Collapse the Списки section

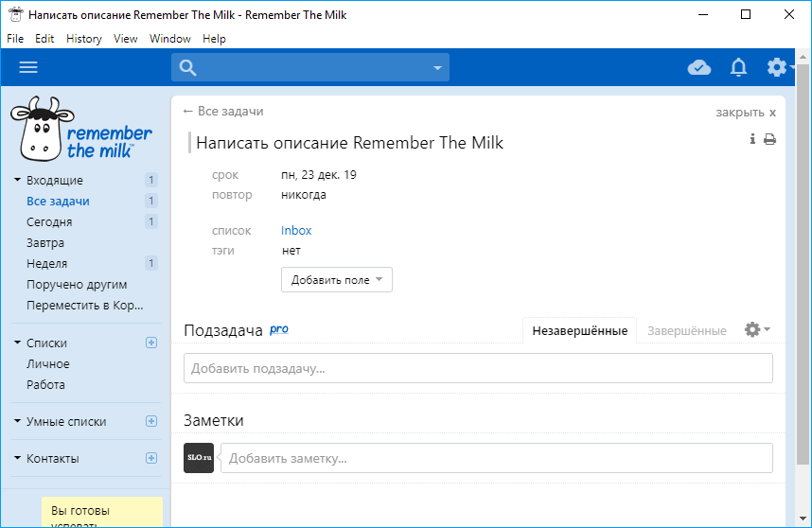(17, 343)
